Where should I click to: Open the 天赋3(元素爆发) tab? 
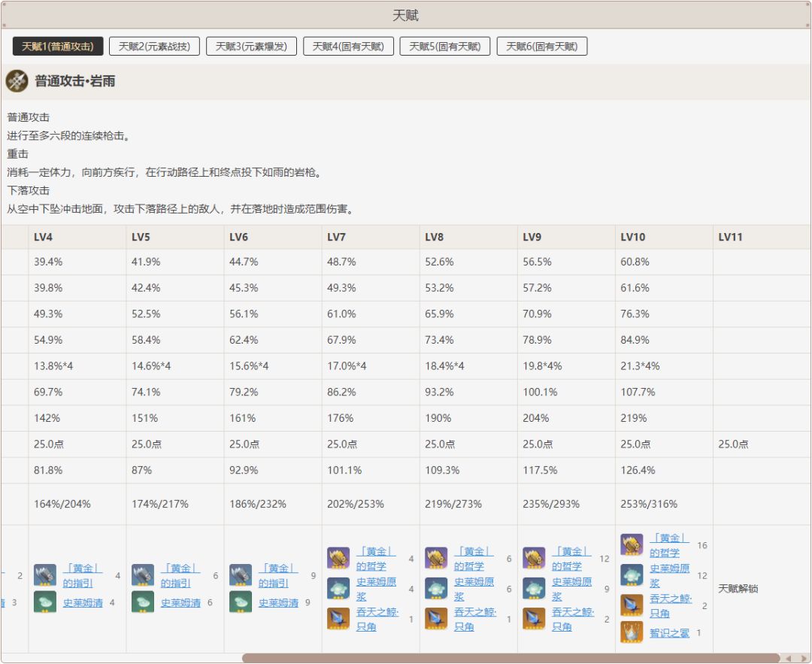[251, 46]
